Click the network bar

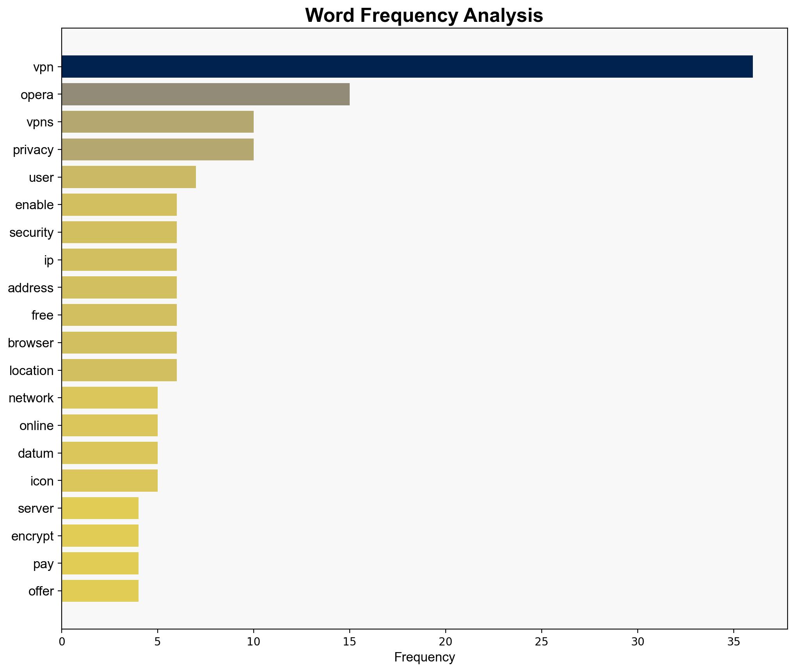109,398
